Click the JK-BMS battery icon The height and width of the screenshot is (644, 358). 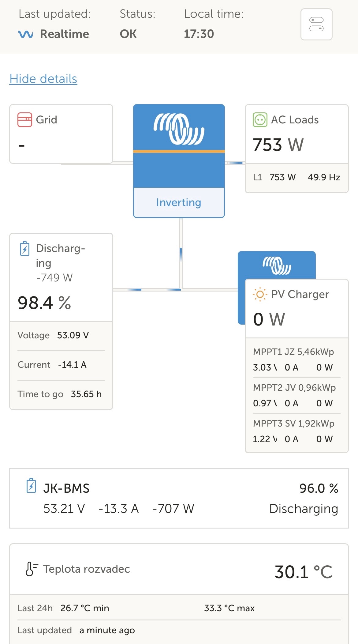click(31, 486)
